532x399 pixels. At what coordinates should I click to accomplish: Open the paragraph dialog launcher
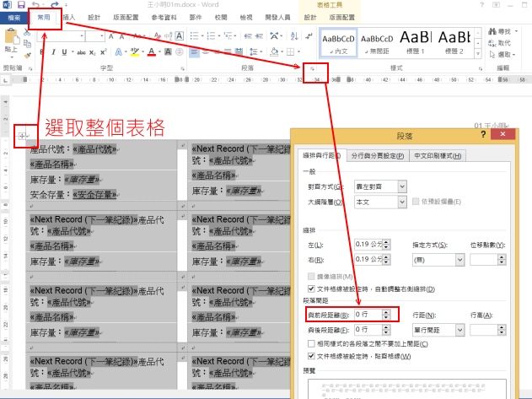pyautogui.click(x=312, y=68)
